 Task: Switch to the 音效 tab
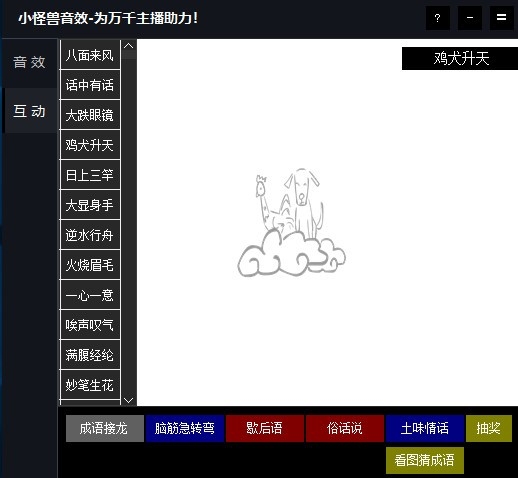point(29,62)
